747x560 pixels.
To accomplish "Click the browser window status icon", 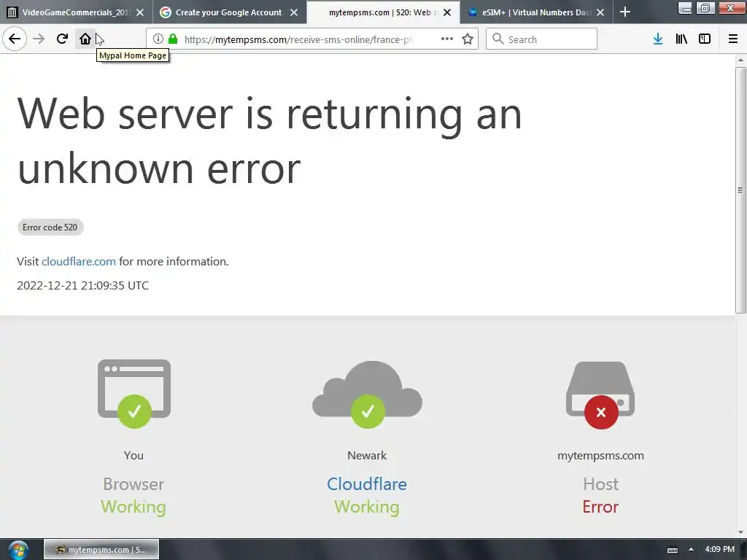I will click(134, 393).
